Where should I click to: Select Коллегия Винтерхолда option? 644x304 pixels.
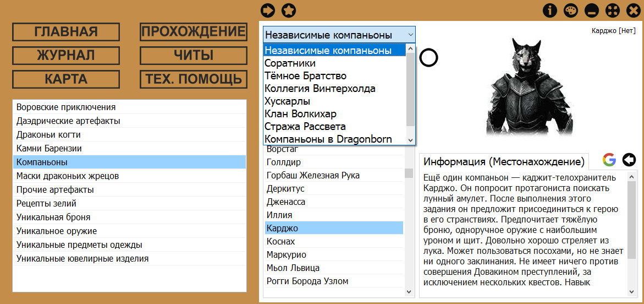point(334,89)
